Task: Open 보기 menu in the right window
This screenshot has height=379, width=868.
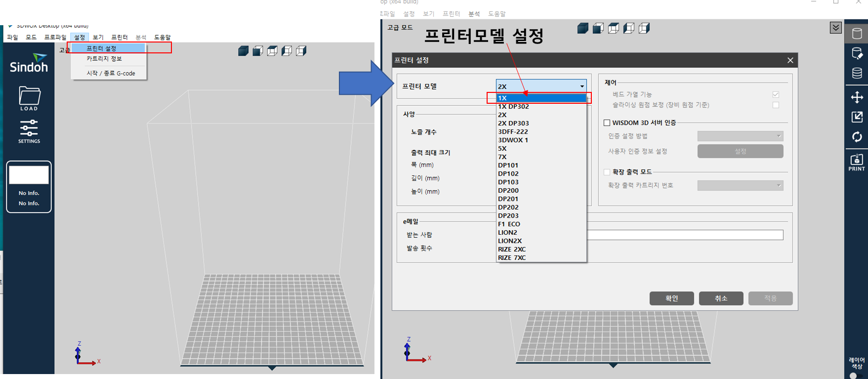Action: click(x=428, y=14)
